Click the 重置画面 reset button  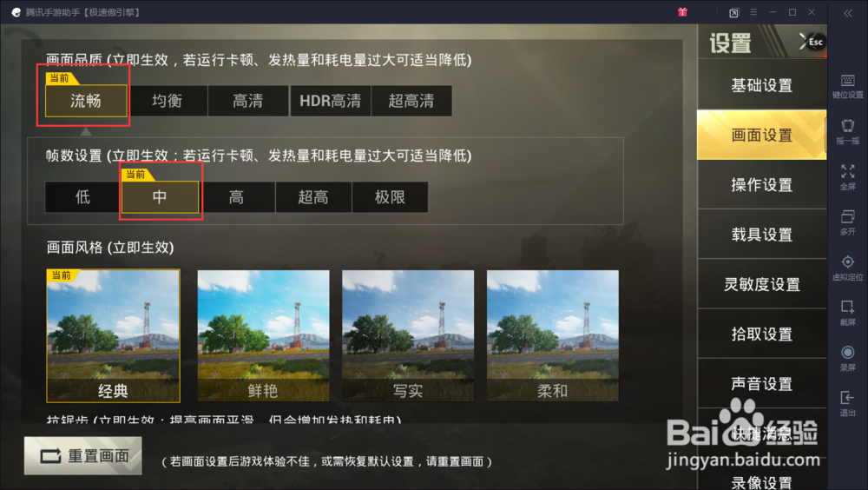tap(83, 455)
